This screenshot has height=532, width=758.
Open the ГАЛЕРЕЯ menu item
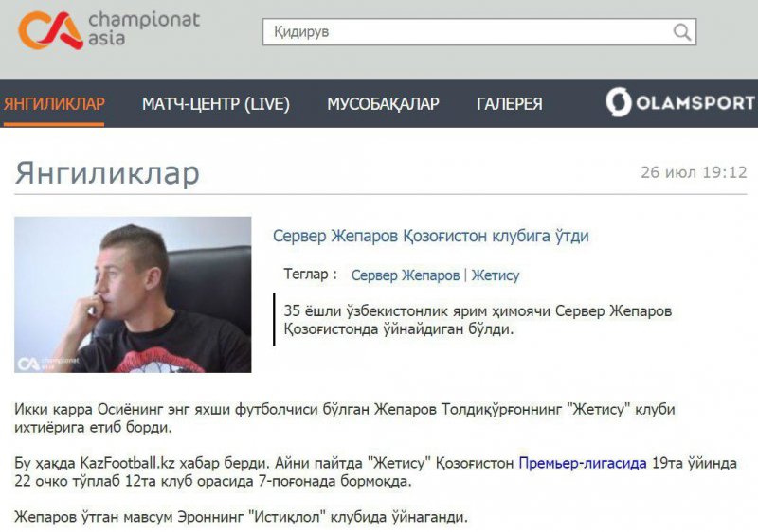pos(510,104)
